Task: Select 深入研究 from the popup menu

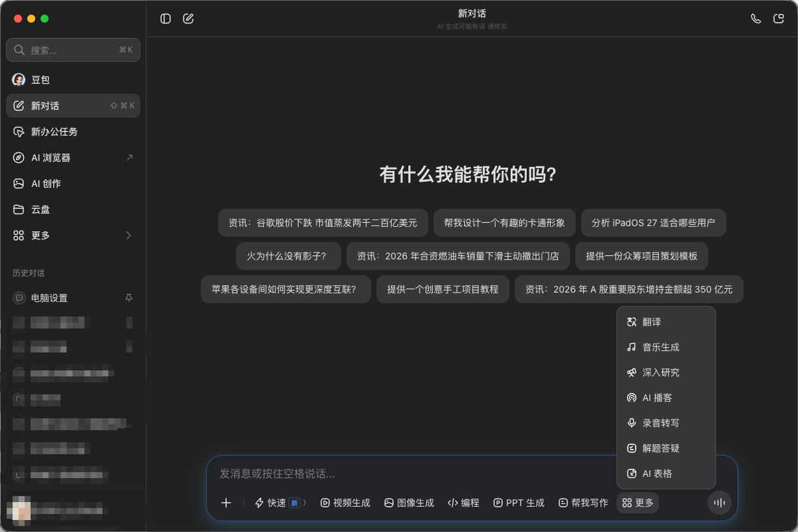Action: (x=666, y=372)
